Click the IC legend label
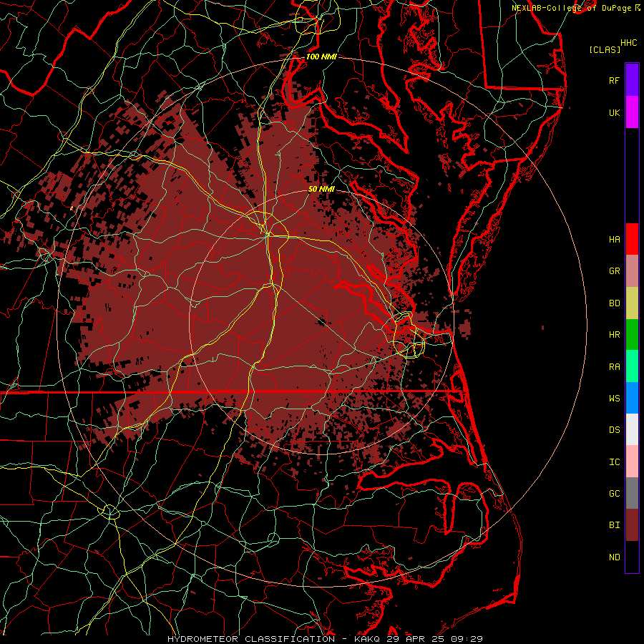644x644 pixels. [x=614, y=462]
